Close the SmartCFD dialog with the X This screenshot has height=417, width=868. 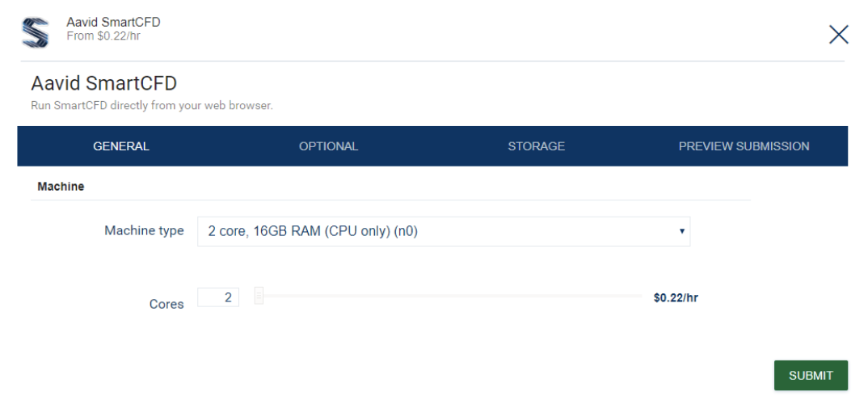839,34
